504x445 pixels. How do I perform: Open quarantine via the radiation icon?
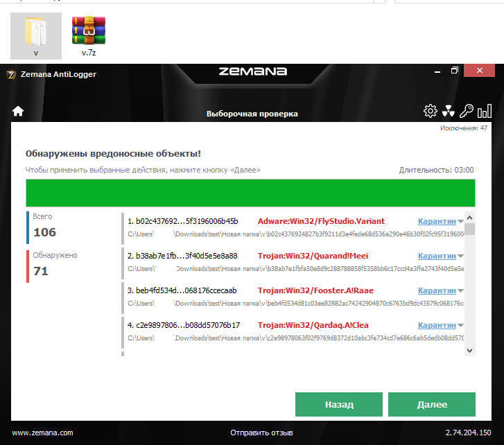(x=448, y=111)
